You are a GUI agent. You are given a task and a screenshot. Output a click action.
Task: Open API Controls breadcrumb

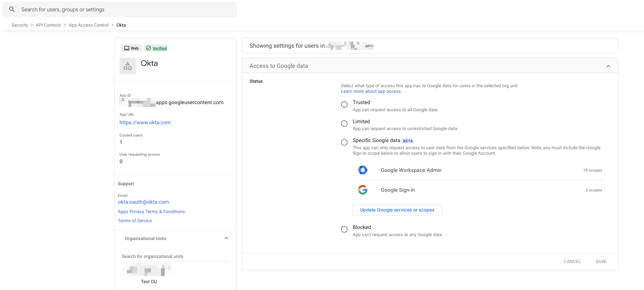[x=48, y=25]
